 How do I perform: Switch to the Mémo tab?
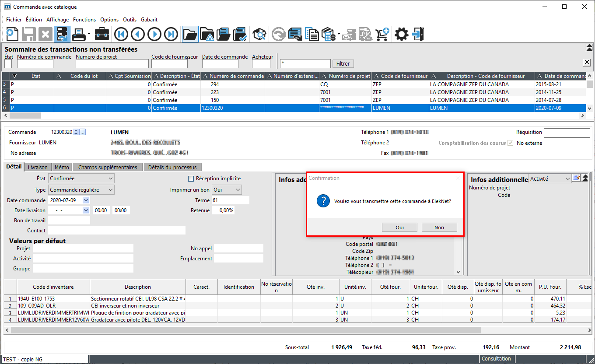click(x=62, y=167)
